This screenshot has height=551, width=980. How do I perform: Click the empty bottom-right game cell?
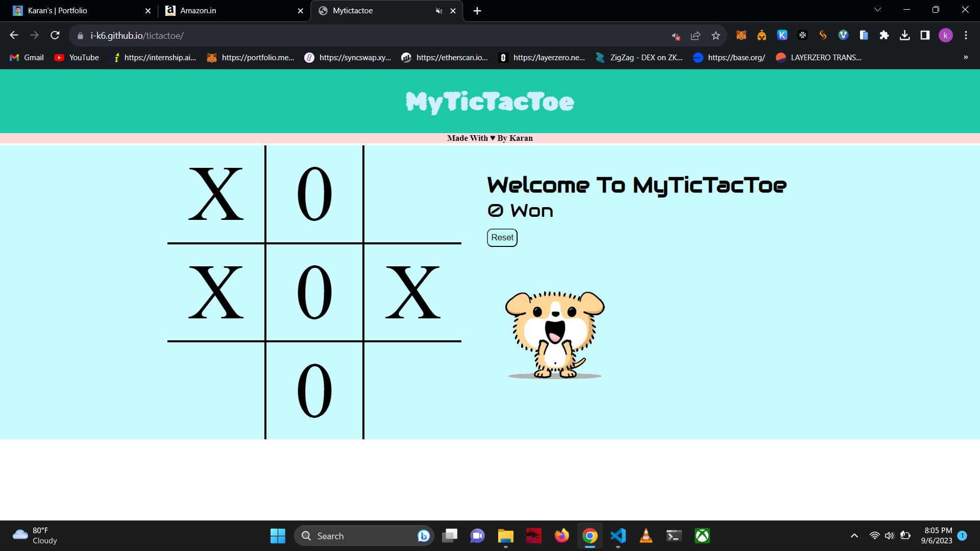point(413,391)
